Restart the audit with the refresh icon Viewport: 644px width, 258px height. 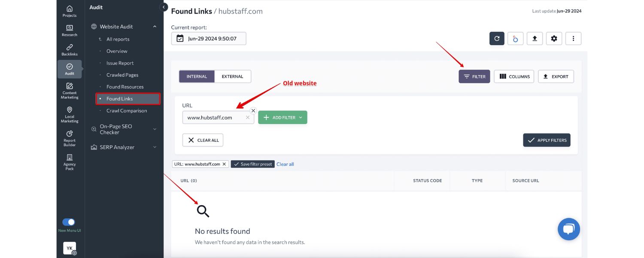pos(497,38)
